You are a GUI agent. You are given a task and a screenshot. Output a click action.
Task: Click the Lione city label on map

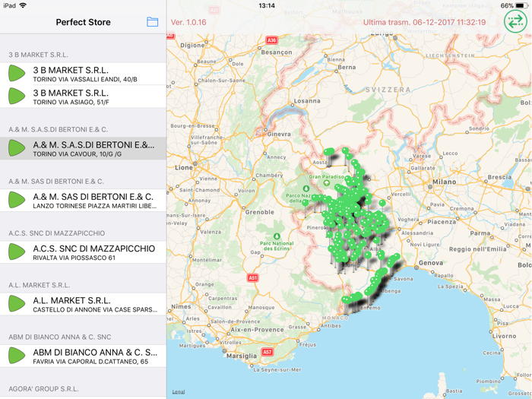pyautogui.click(x=184, y=168)
